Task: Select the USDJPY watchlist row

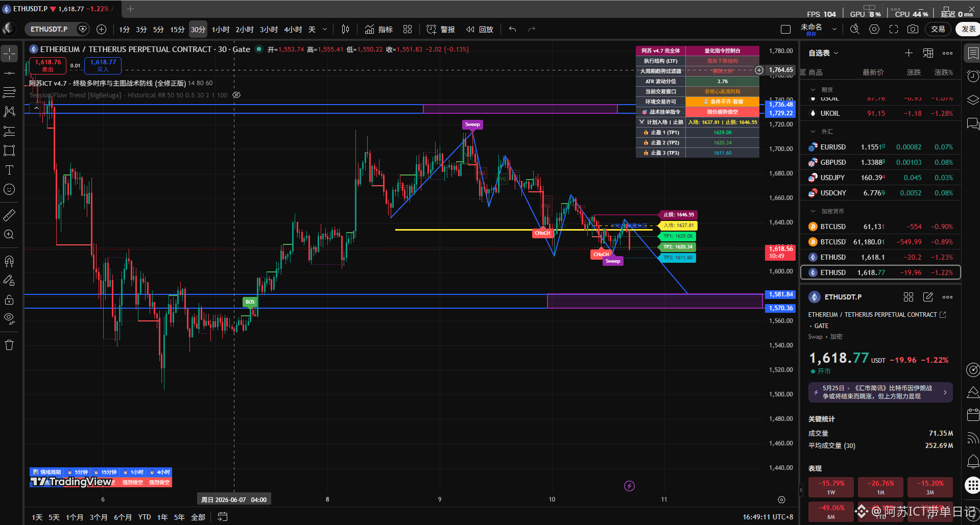Action: pos(881,178)
